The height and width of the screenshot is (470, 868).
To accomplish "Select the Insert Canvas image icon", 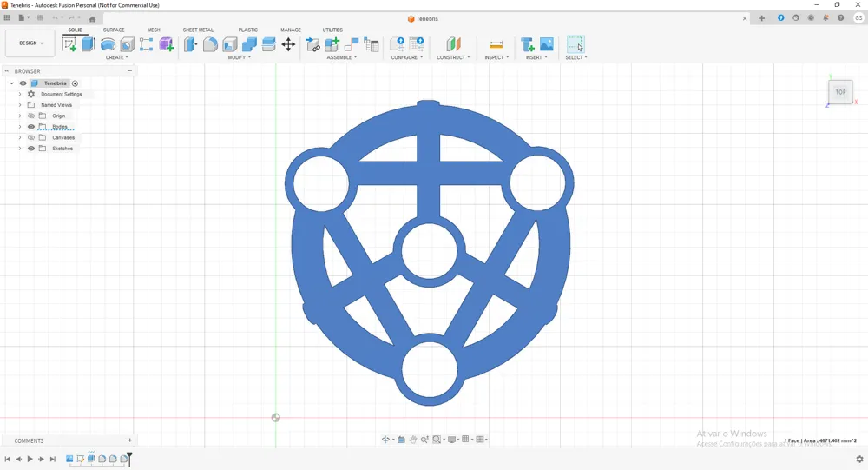I will point(546,44).
